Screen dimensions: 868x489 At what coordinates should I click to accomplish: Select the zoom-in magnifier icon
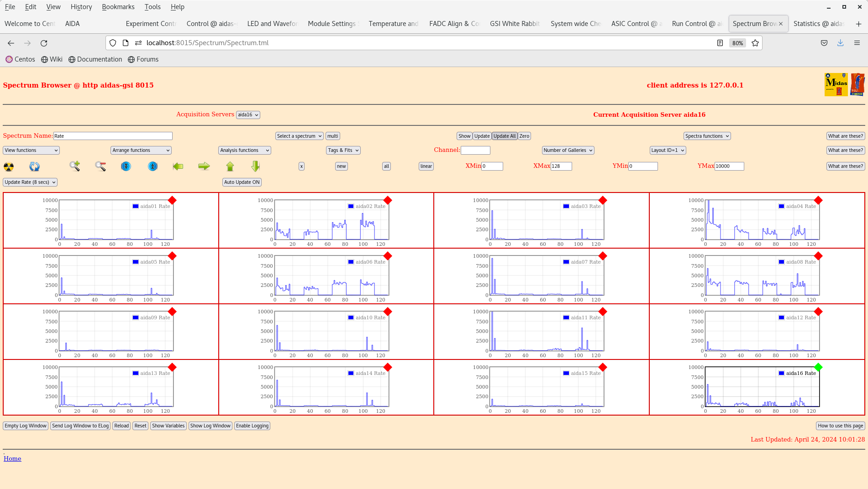[74, 166]
